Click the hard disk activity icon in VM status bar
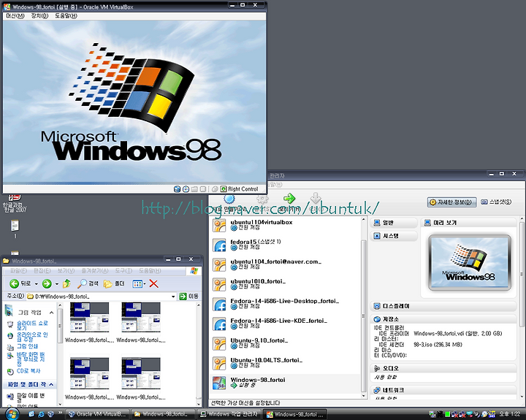This screenshot has height=420, width=526. pos(177,189)
